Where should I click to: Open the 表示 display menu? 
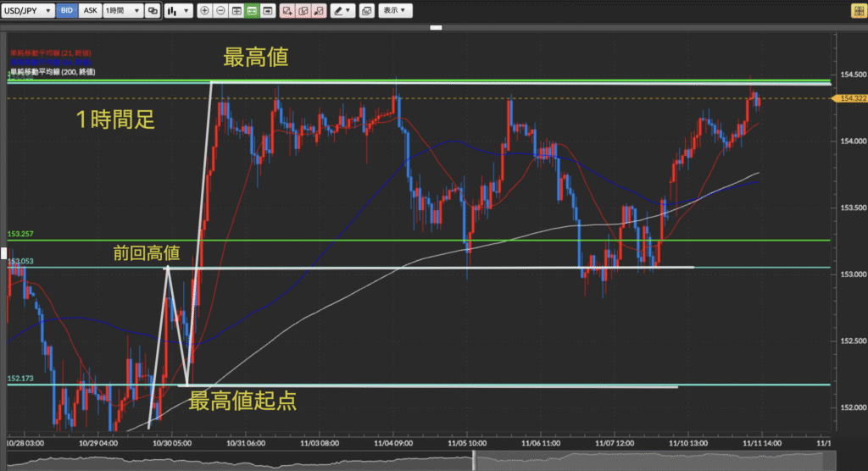[394, 11]
